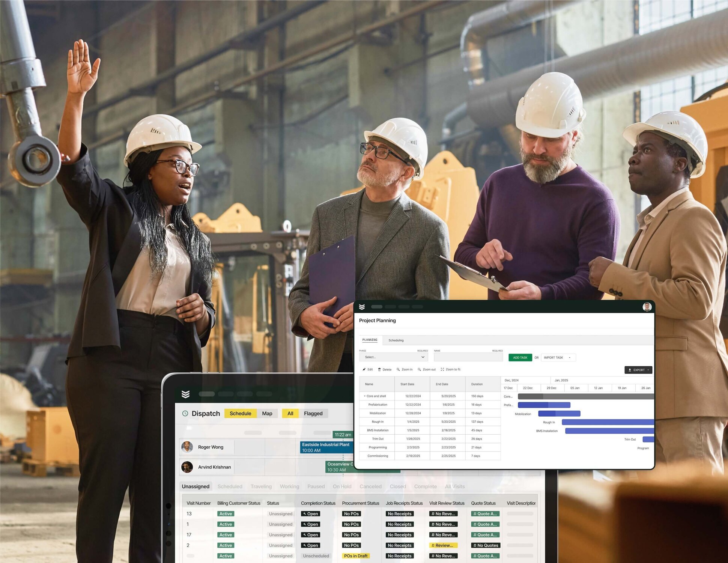Switch to the Scheduling tab
Image resolution: width=728 pixels, height=563 pixels.
397,340
